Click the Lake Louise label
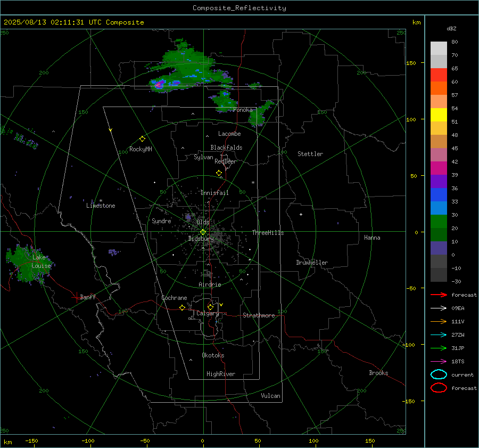Screen dimensions: 479x448 pos(41,262)
